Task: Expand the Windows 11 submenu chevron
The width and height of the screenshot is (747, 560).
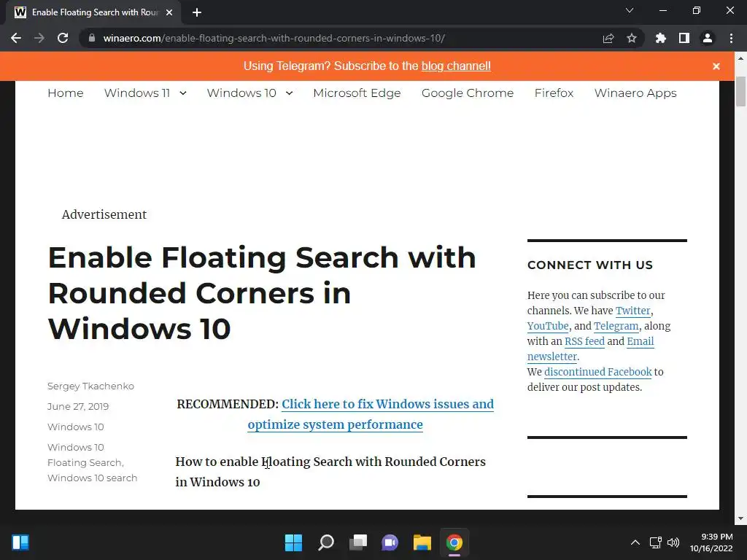Action: (183, 93)
